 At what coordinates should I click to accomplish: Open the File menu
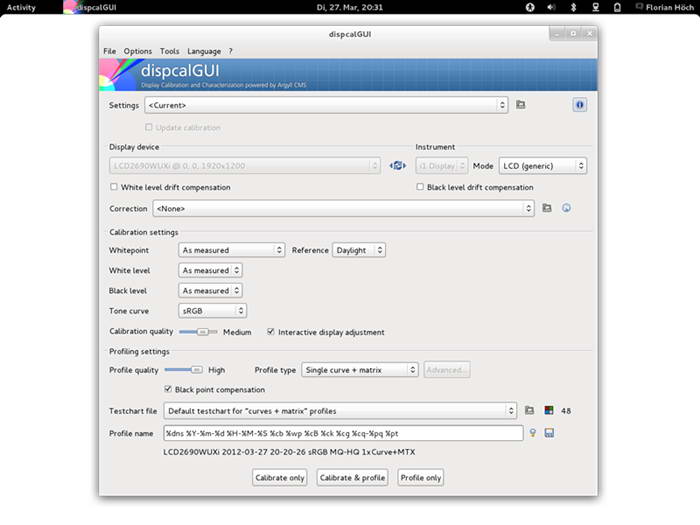[x=109, y=51]
